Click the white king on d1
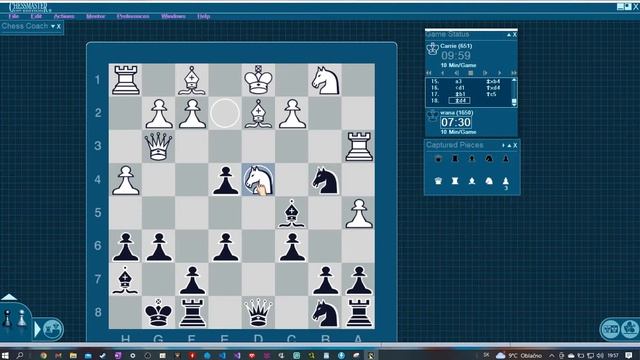Viewport: 640px width, 360px height. point(258,80)
